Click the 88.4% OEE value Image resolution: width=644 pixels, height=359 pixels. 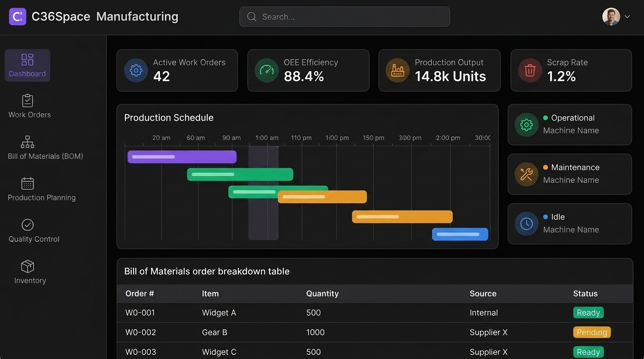pyautogui.click(x=304, y=77)
